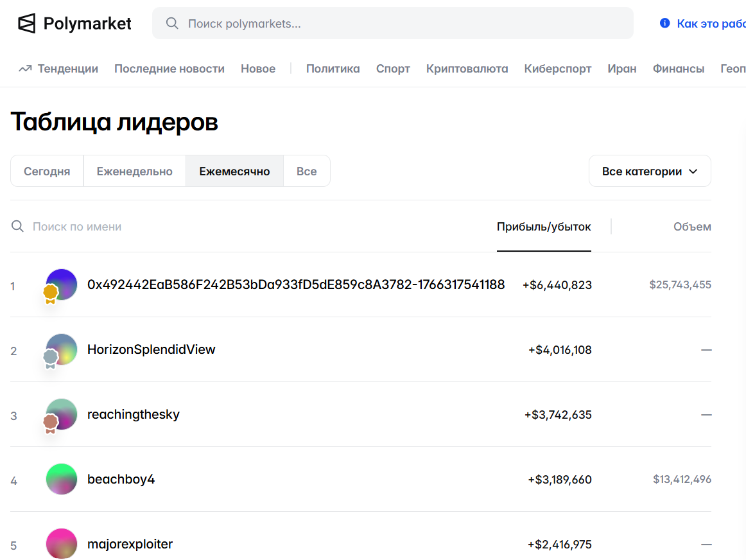Click the silver medal badge on HorizonSplendidView
746x560 pixels.
[x=50, y=358]
